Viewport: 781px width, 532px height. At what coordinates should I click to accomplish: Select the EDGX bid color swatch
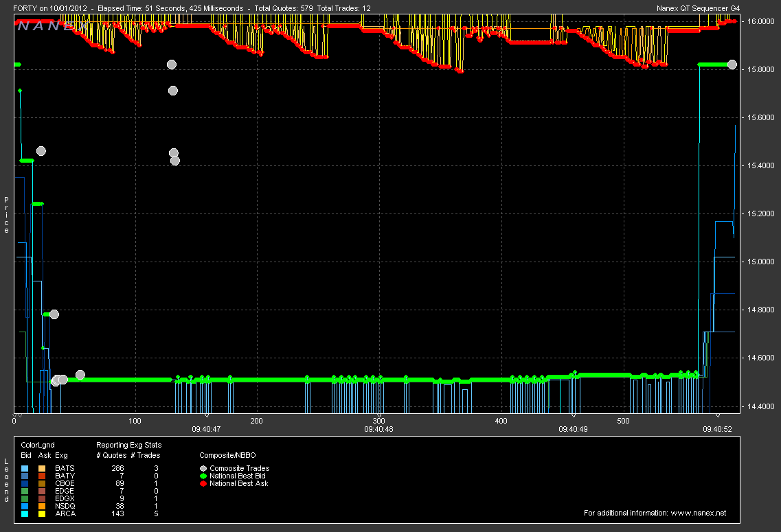25,498
